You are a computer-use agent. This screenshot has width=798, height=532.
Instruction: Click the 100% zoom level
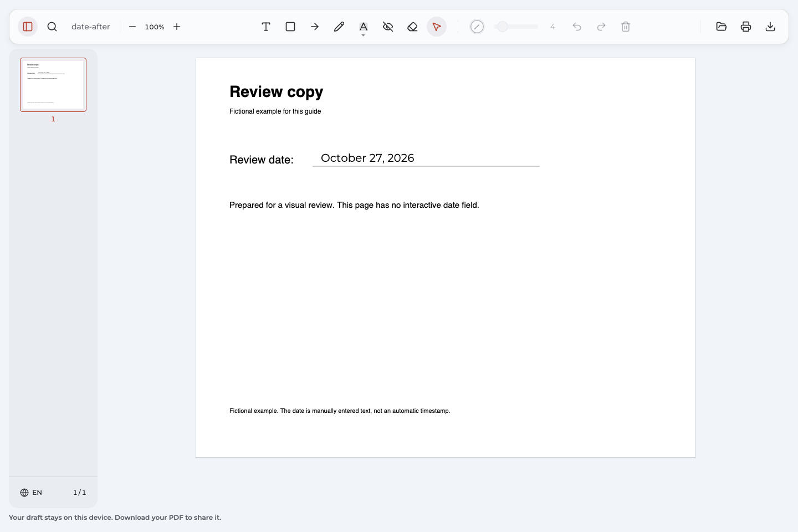pyautogui.click(x=155, y=27)
